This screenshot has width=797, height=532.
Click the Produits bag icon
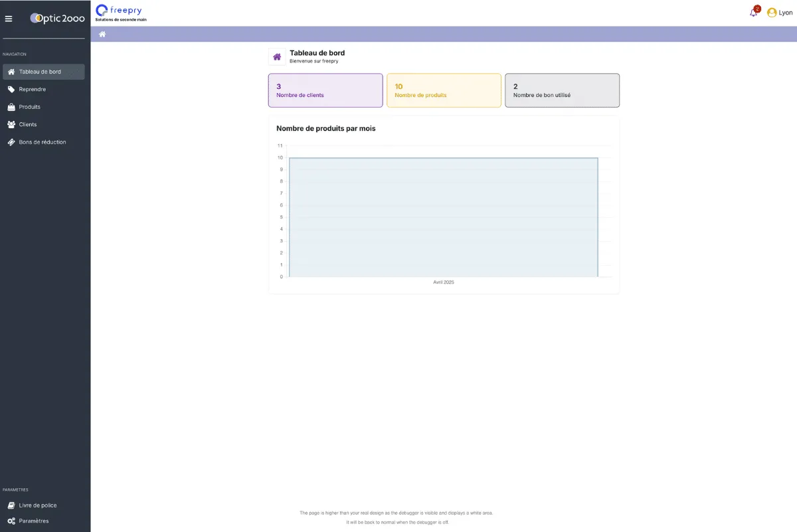[x=11, y=107]
